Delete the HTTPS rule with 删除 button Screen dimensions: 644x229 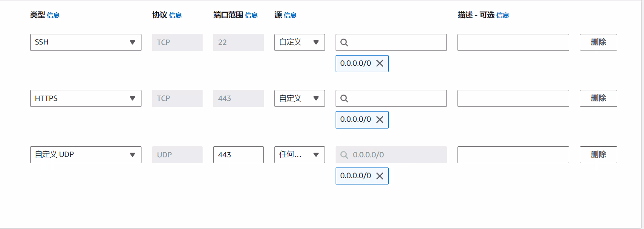pos(598,98)
